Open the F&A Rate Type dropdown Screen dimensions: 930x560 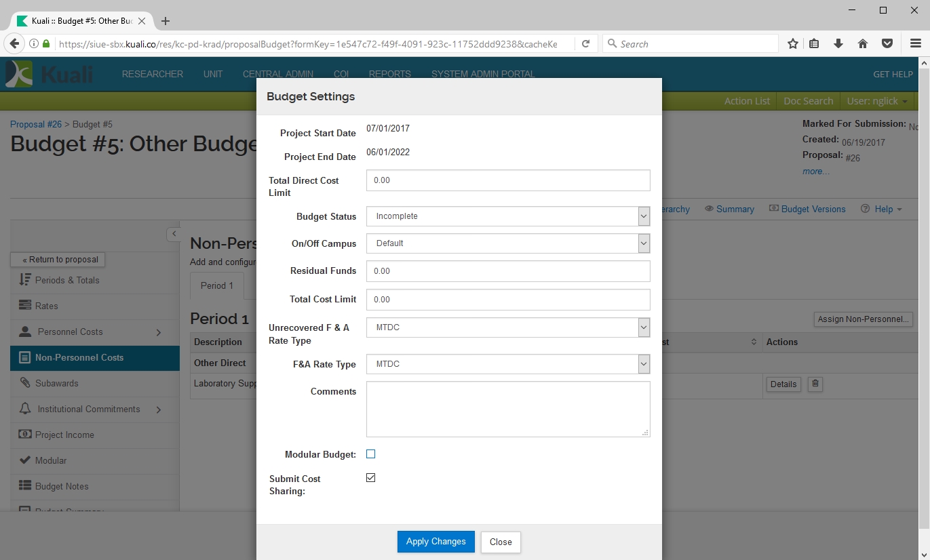click(x=507, y=364)
